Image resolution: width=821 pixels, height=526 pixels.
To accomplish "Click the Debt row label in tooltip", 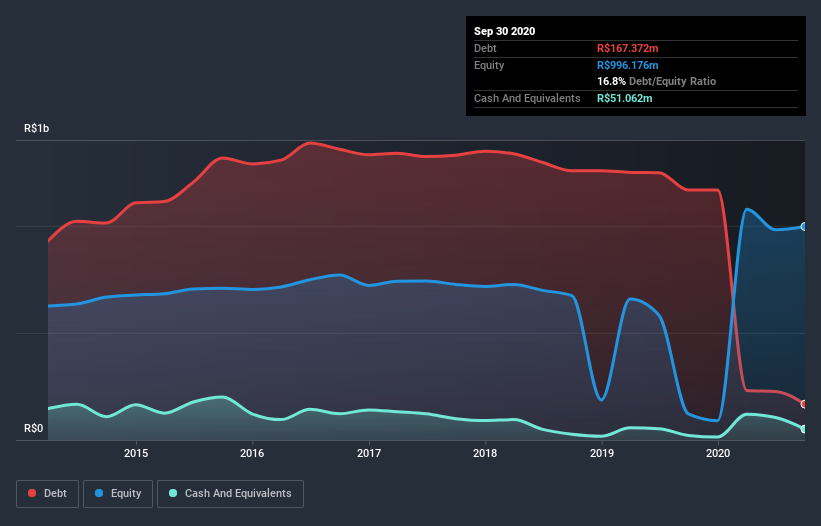I will tap(485, 48).
